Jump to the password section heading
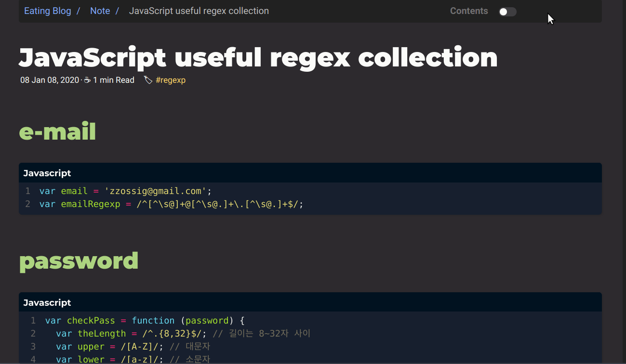This screenshot has width=626, height=364. coord(79,261)
